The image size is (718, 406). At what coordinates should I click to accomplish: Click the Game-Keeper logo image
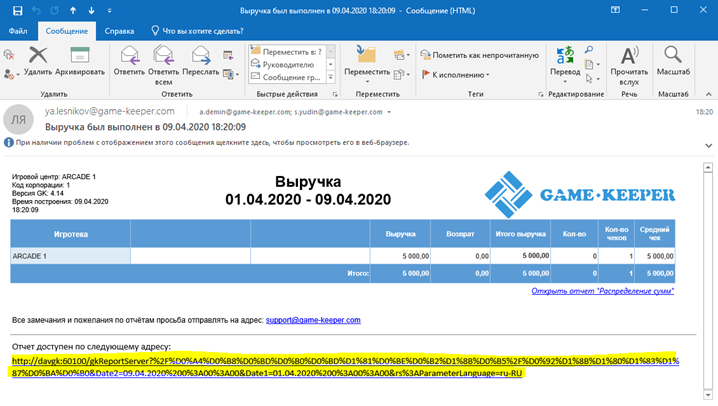pos(580,195)
